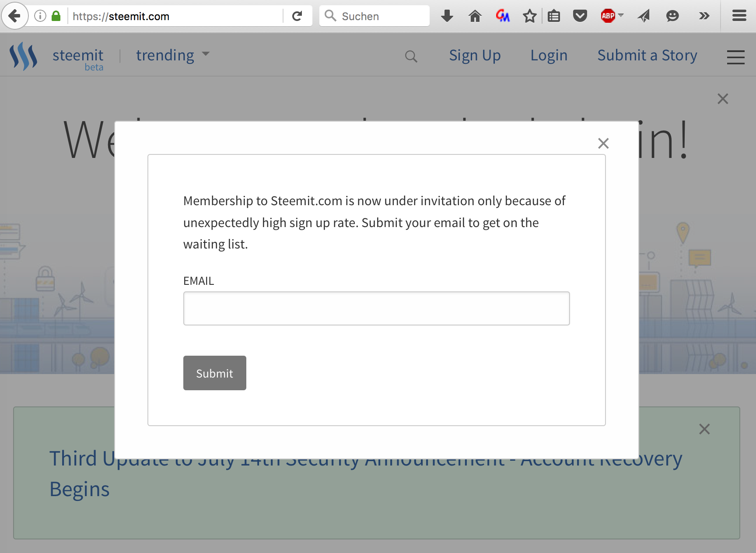Screen dimensions: 756x553
Task: Close the welcome banner with X
Action: (723, 99)
